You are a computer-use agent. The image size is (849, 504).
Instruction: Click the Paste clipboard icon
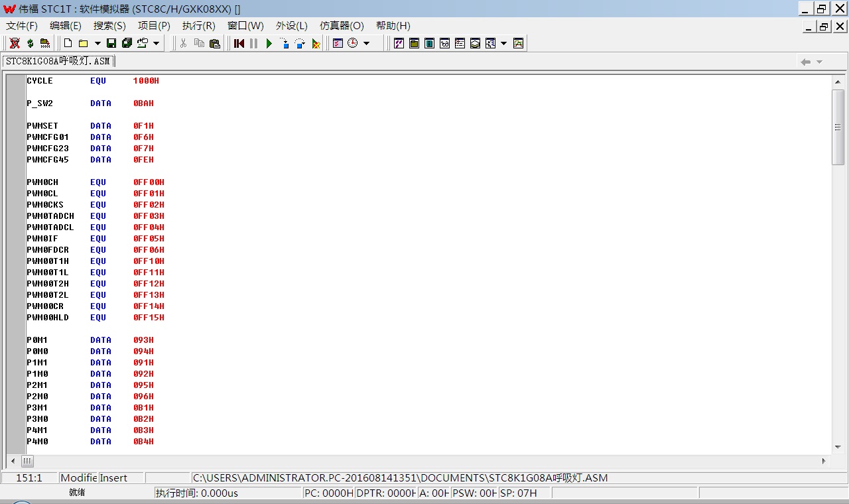pos(214,43)
